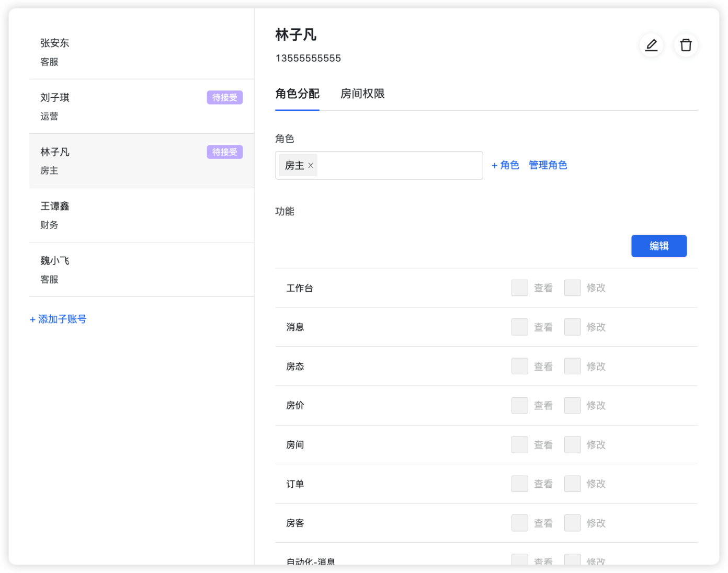Enable 修改 permission for 消息
The width and height of the screenshot is (728, 573).
(572, 327)
